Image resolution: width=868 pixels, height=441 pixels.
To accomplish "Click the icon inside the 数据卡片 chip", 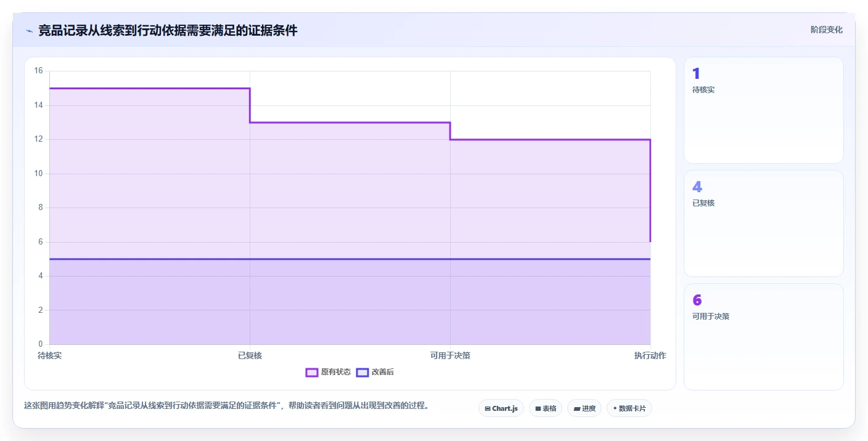I will pos(615,408).
